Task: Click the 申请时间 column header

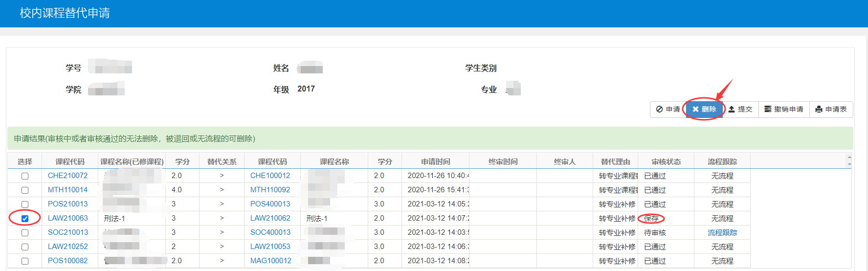Action: pyautogui.click(x=435, y=161)
